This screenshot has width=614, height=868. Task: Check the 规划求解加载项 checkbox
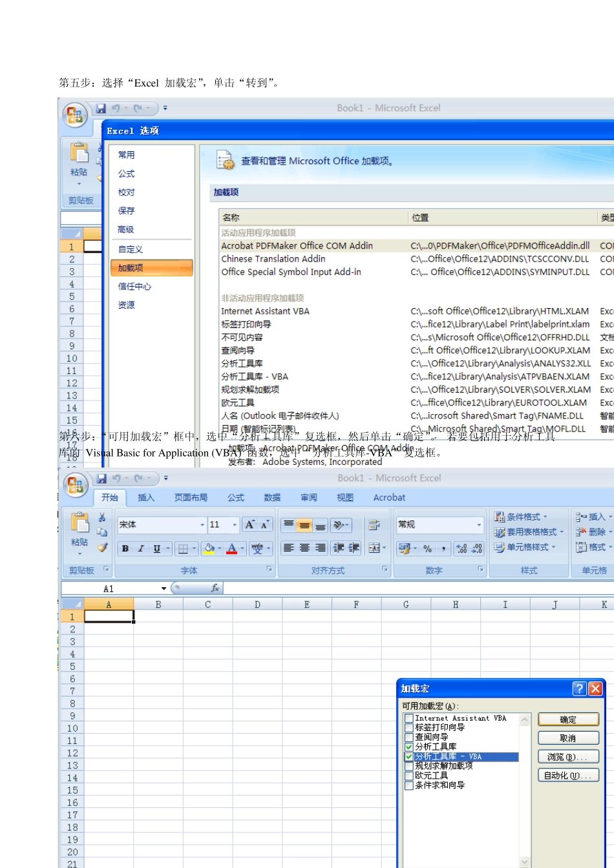[x=408, y=767]
